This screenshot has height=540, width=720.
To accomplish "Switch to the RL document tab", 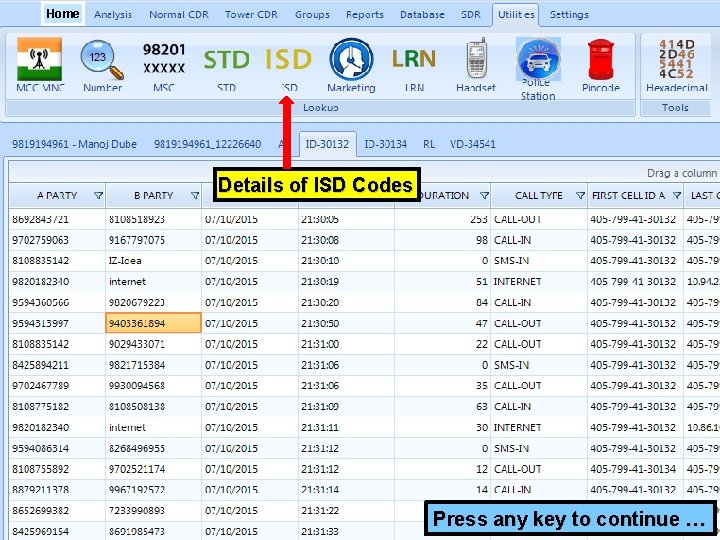I will click(x=429, y=144).
